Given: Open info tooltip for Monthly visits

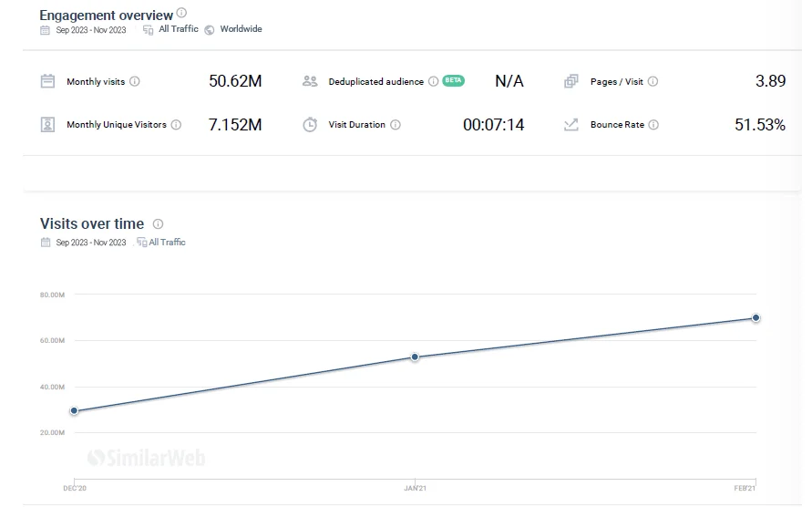Looking at the screenshot, I should pos(135,81).
